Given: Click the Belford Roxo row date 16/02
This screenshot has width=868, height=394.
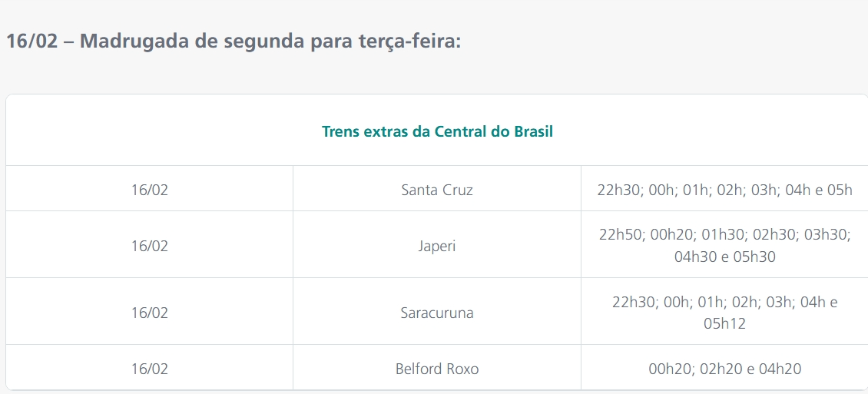Looking at the screenshot, I should click(149, 369).
